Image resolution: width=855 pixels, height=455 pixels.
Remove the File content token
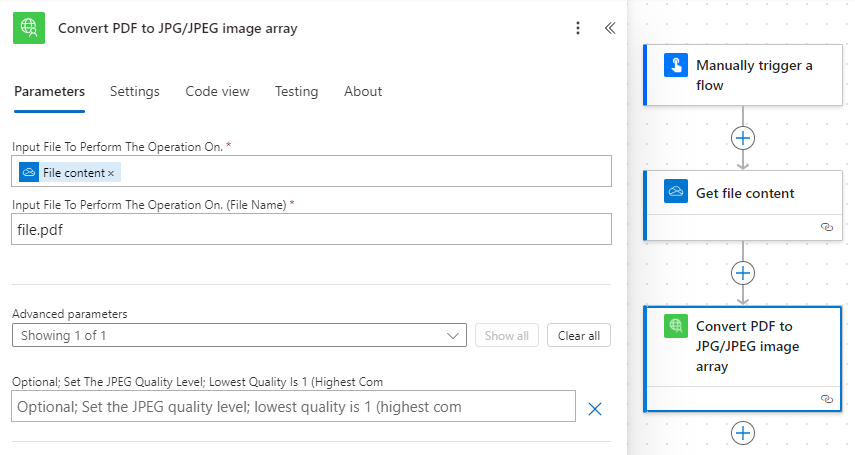click(111, 173)
